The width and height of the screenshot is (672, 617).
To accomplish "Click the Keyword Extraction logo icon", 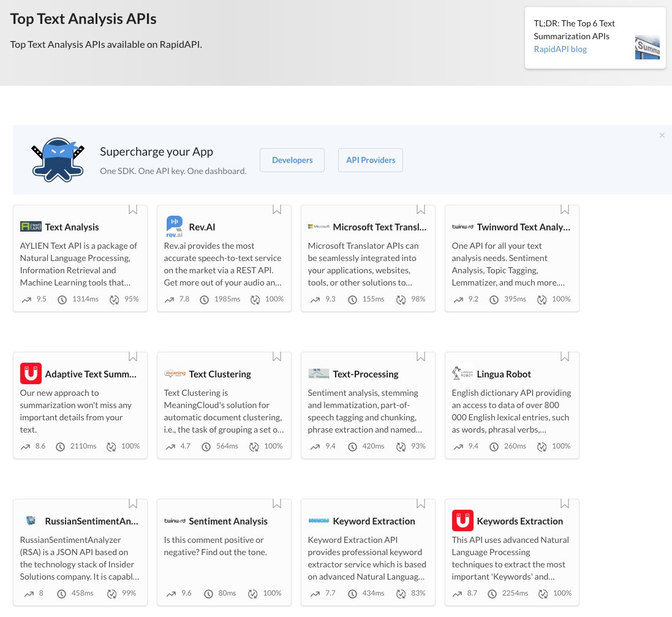I will click(319, 521).
